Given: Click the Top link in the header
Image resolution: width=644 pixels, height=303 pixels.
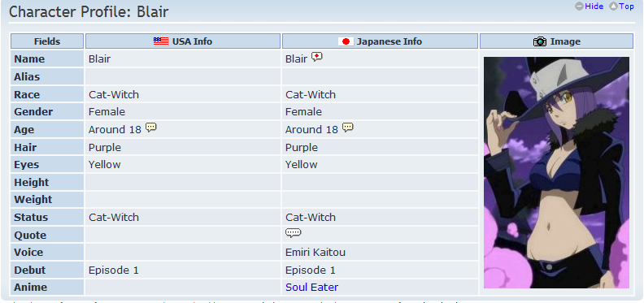Looking at the screenshot, I should [x=626, y=6].
